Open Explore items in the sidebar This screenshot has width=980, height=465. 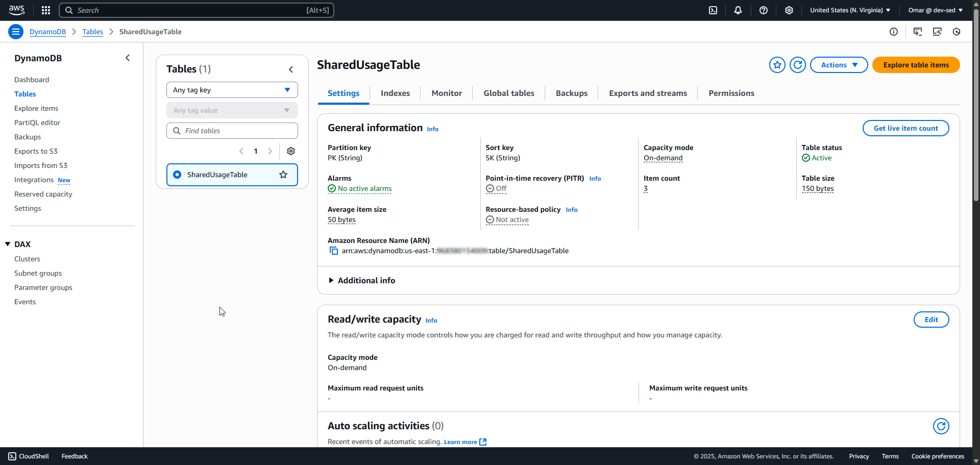click(x=36, y=108)
